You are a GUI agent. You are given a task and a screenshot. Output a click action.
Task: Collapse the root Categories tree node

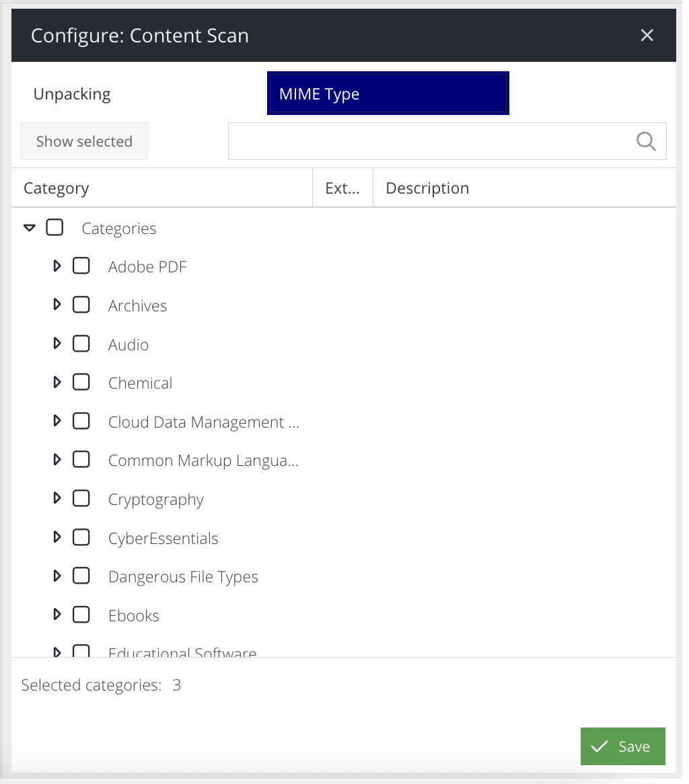[30, 228]
